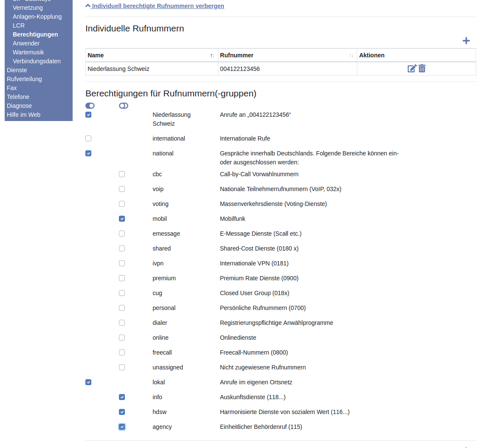
Task: Toggle all group permissions switch on the left
Action: 90,106
